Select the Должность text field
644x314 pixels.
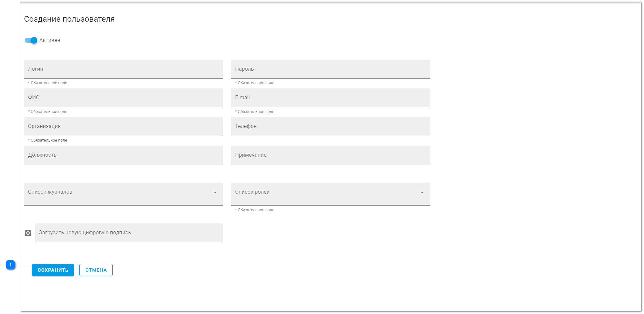(123, 155)
